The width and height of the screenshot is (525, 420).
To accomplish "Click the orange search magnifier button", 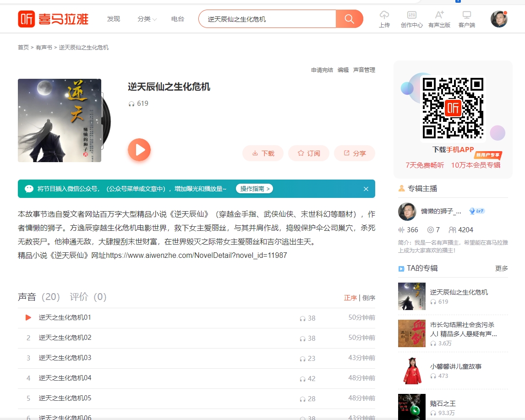I will point(349,19).
